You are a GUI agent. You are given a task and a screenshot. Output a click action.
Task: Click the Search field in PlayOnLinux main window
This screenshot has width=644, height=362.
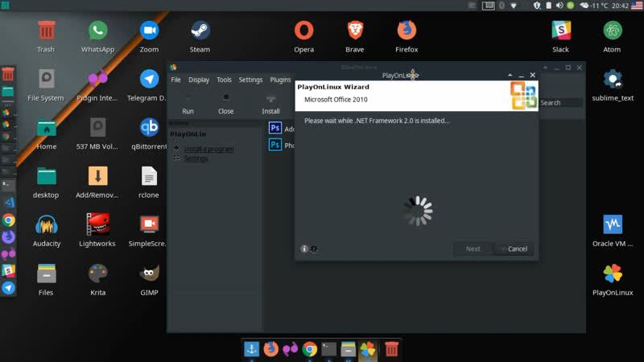click(x=560, y=103)
